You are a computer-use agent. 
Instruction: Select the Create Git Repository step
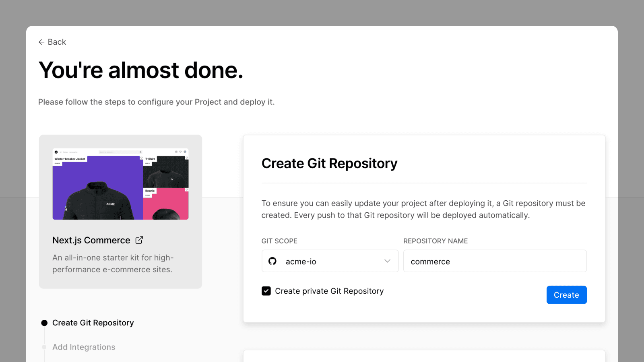[93, 323]
